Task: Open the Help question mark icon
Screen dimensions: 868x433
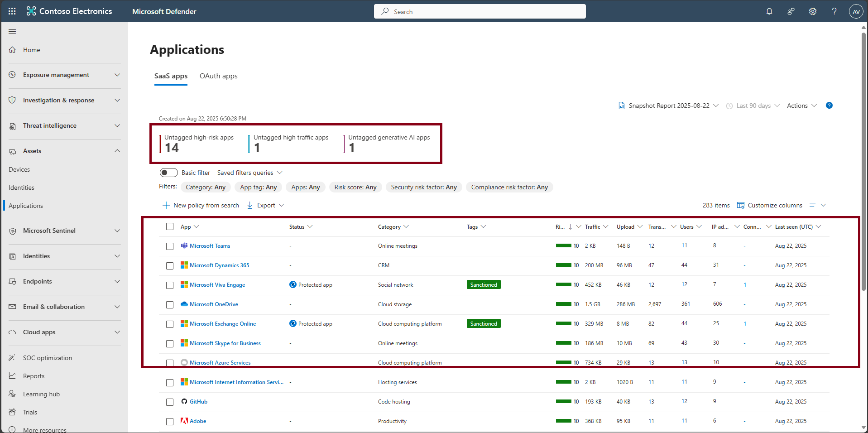Action: pos(834,11)
